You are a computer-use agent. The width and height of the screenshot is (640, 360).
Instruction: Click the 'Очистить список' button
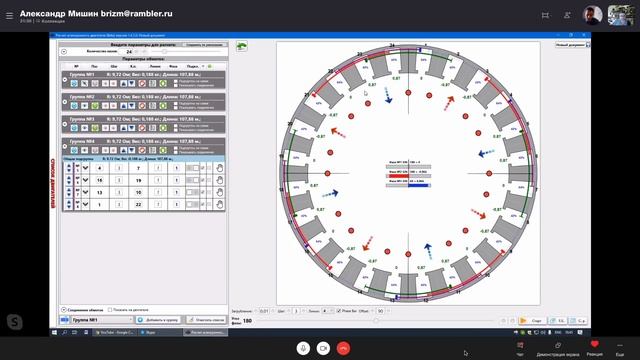click(x=206, y=320)
